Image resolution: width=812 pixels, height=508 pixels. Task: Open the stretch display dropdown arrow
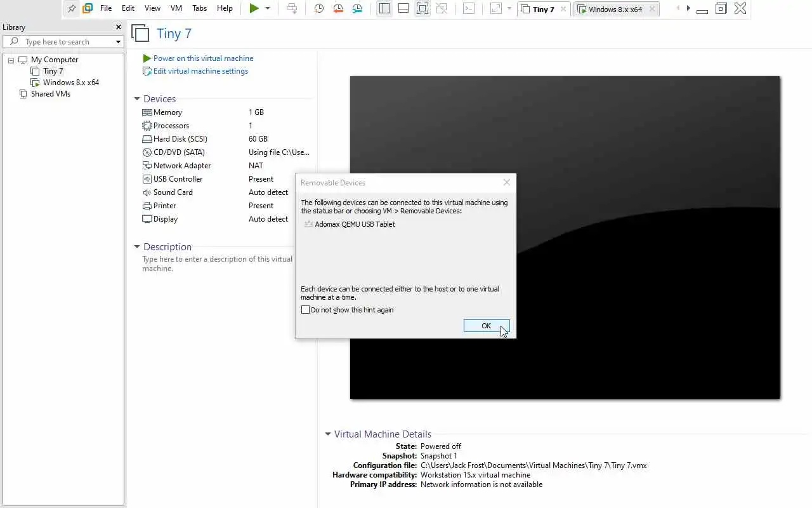pyautogui.click(x=509, y=8)
